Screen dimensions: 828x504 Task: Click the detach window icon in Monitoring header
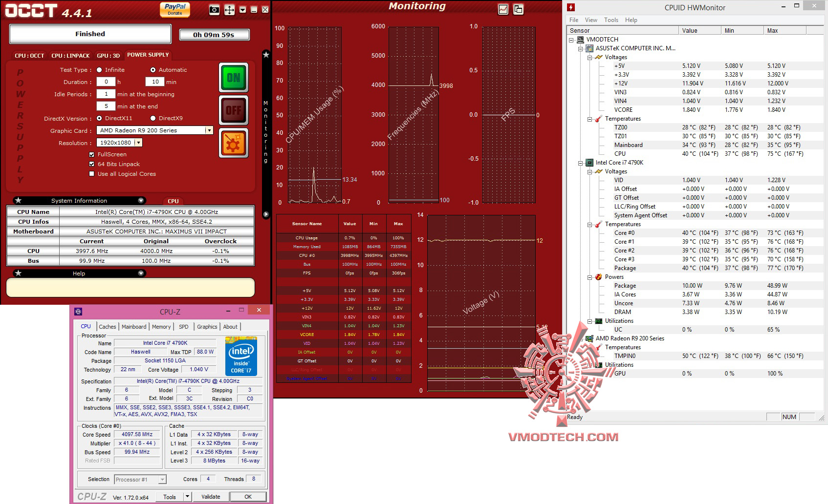pyautogui.click(x=518, y=9)
